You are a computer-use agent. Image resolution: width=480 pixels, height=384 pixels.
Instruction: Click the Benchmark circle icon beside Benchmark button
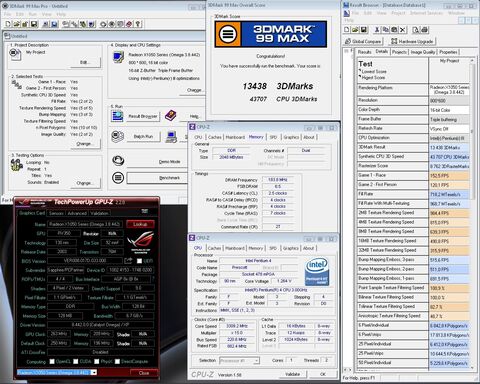pyautogui.click(x=118, y=178)
